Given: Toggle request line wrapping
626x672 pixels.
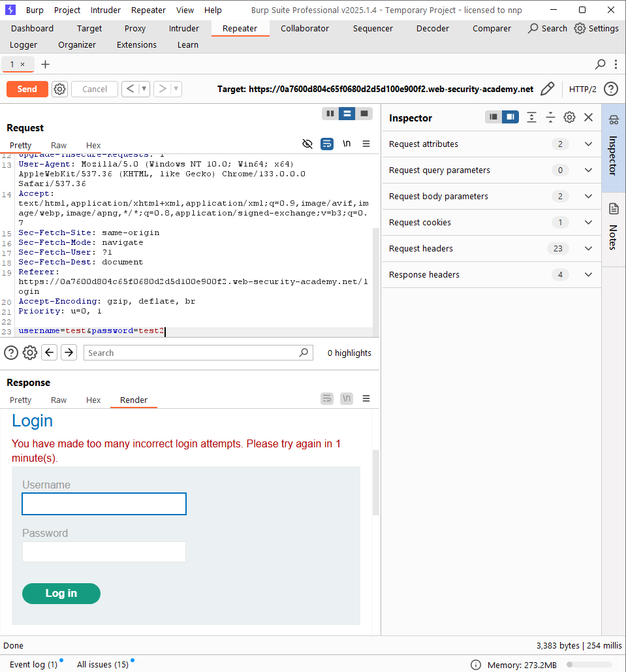Looking at the screenshot, I should coord(327,144).
